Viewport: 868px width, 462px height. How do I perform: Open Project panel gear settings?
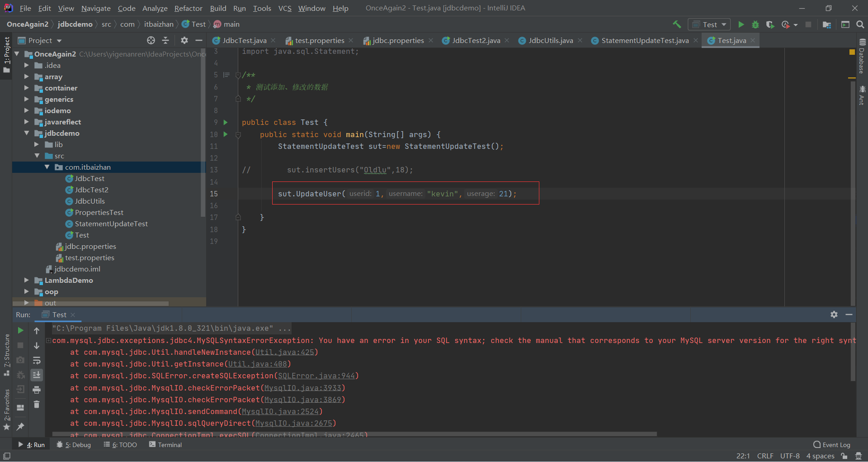(184, 40)
